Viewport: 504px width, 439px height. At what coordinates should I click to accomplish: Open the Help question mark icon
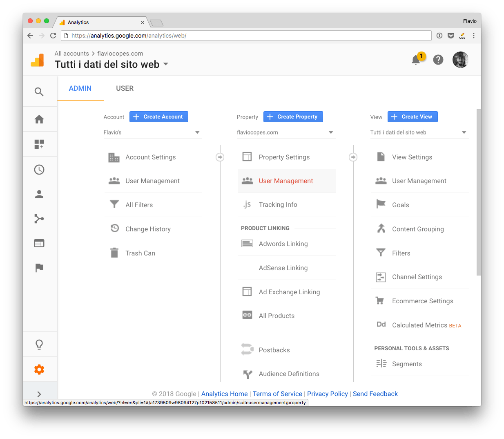point(438,60)
